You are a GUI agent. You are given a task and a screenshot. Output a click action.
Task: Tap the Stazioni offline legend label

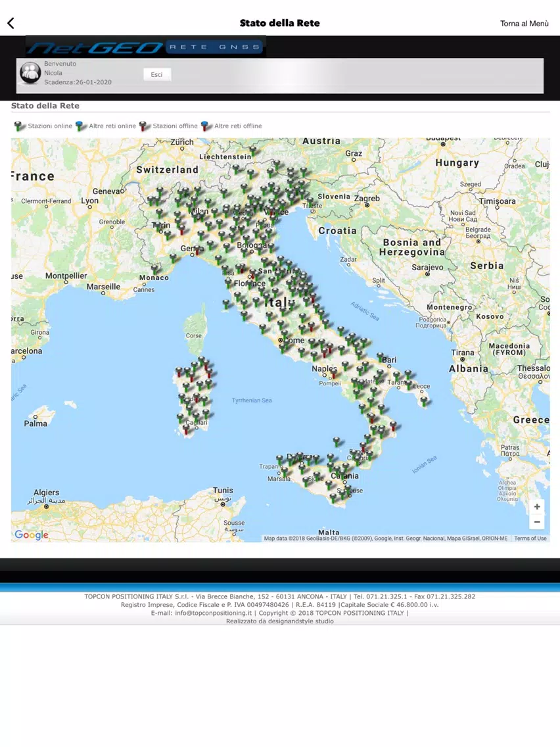(175, 126)
